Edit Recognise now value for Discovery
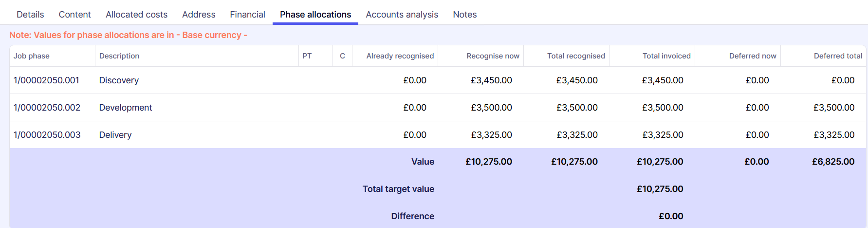868x228 pixels. point(491,80)
